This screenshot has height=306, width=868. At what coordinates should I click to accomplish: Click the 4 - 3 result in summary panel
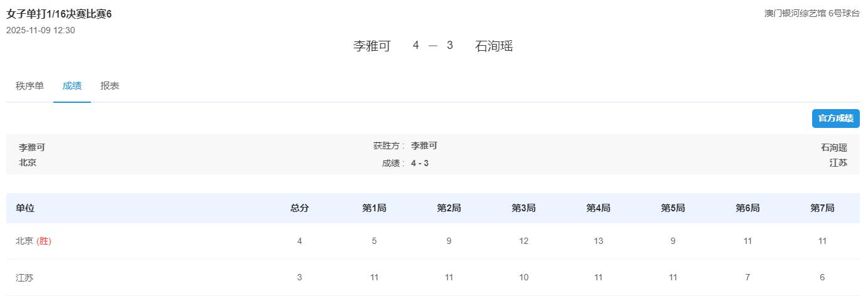[x=420, y=163]
